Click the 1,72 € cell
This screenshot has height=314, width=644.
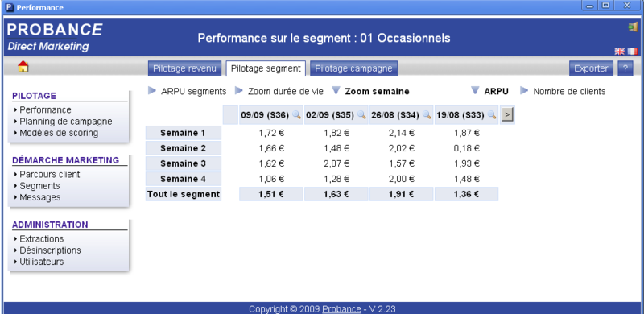[x=271, y=133]
